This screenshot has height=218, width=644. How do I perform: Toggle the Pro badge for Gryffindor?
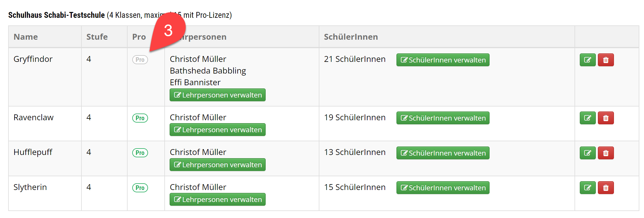(x=140, y=60)
